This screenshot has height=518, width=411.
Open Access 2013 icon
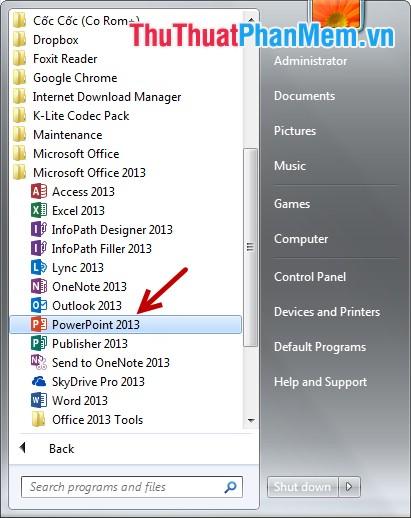tap(39, 191)
